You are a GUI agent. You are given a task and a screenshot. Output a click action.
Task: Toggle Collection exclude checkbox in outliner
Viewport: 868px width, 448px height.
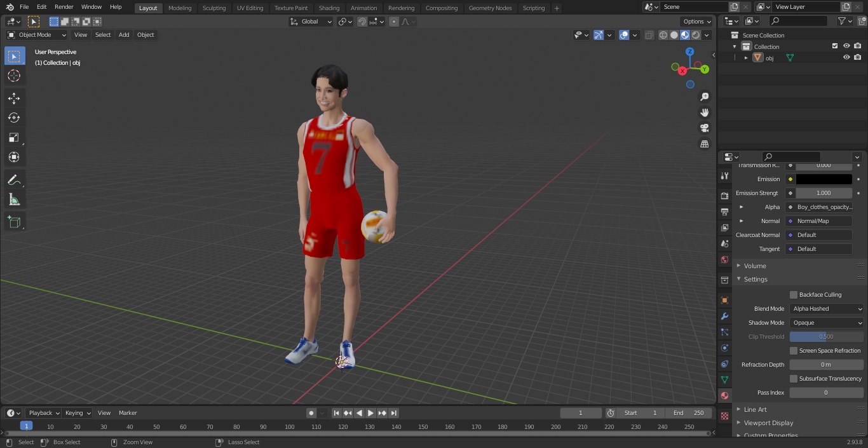tap(835, 46)
